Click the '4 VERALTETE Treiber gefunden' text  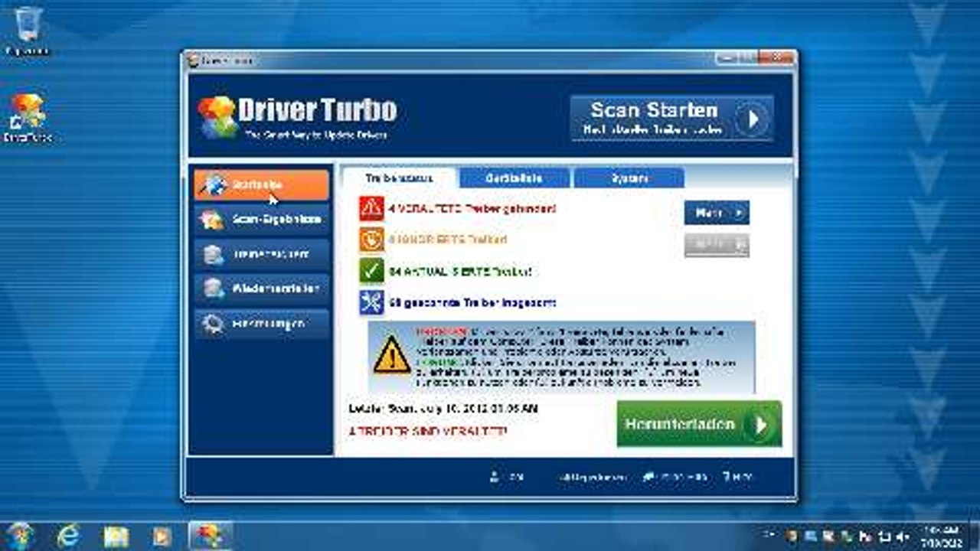472,208
